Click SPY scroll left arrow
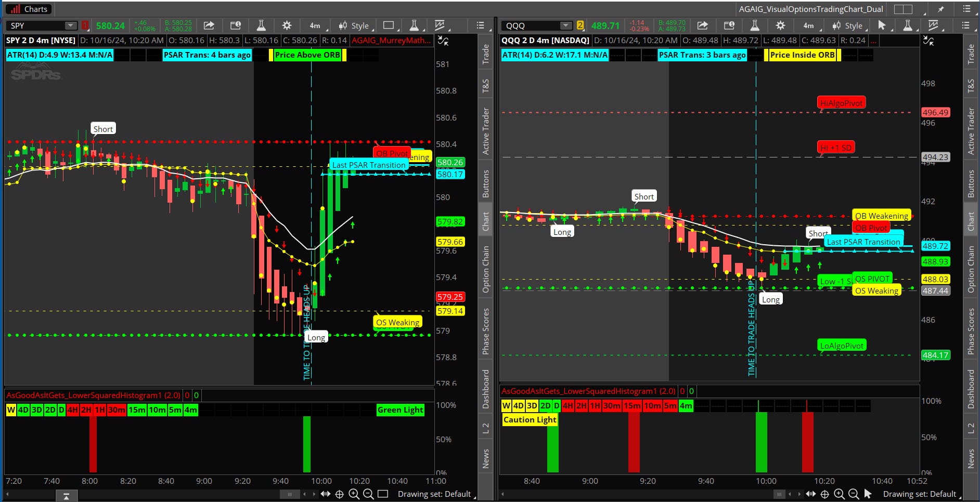This screenshot has height=502, width=980. 7,494
